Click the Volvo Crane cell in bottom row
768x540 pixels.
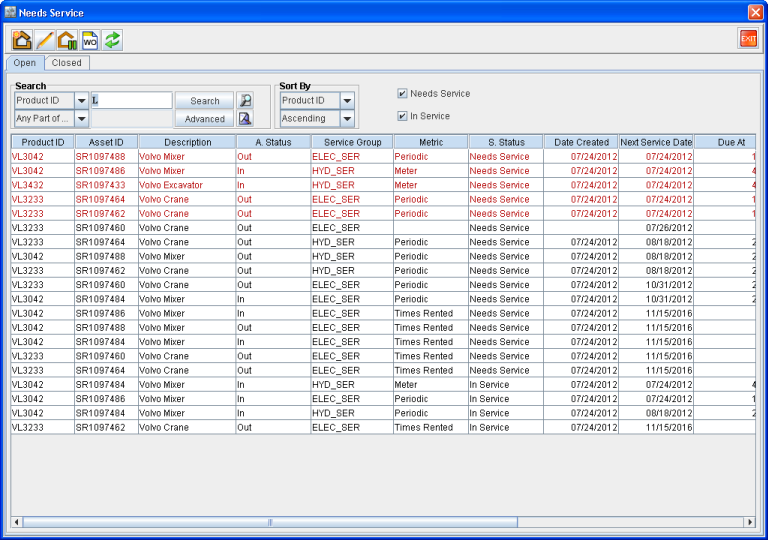click(x=187, y=427)
